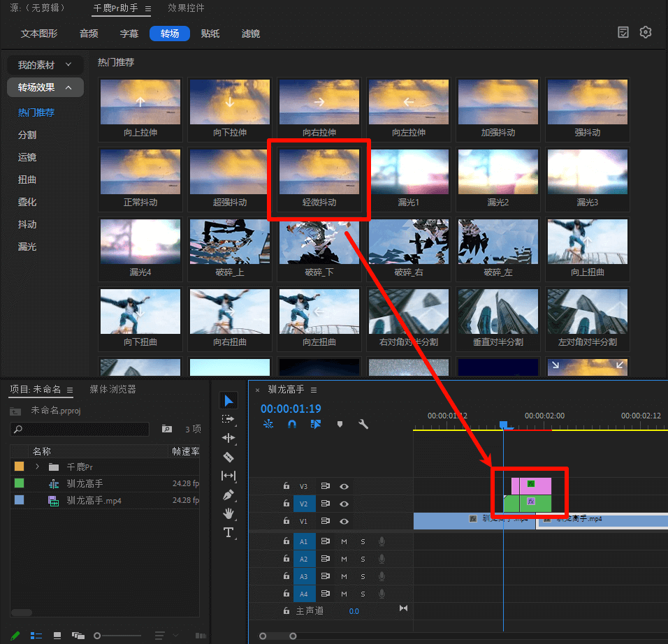668x644 pixels.
Task: Activate the Type (T) tool
Action: [228, 532]
